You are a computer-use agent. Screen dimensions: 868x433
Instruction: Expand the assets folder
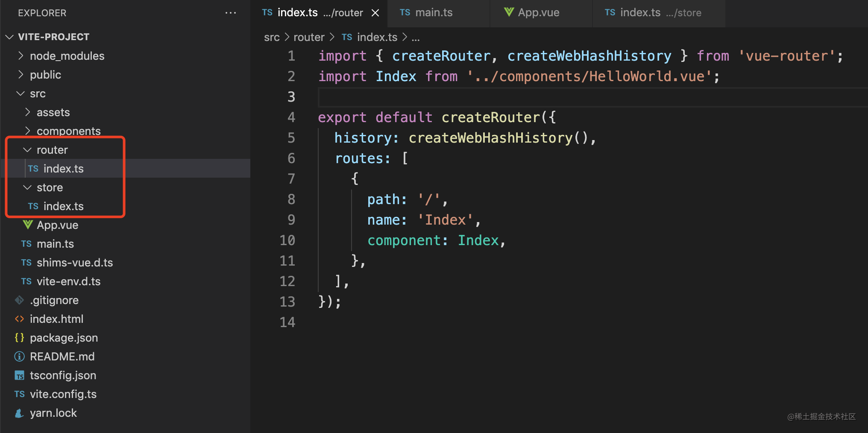(x=27, y=112)
